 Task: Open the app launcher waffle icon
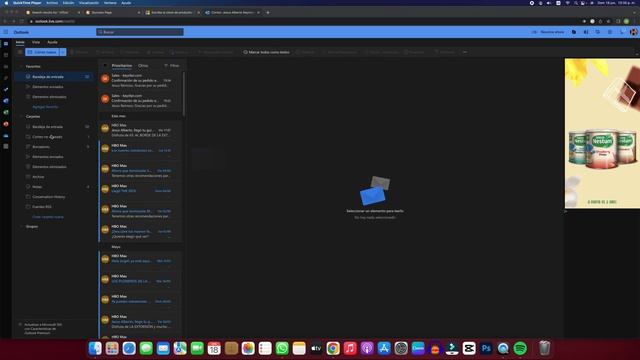[x=6, y=32]
